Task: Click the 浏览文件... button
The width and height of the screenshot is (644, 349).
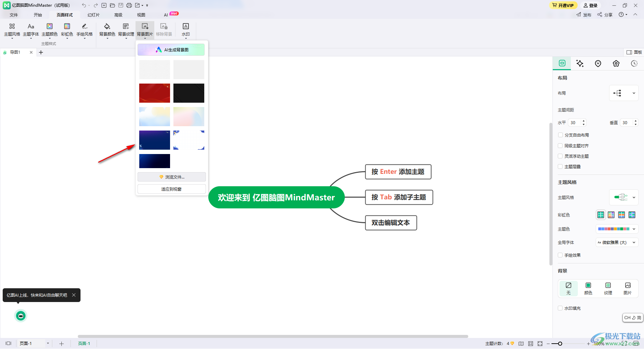Action: [172, 177]
